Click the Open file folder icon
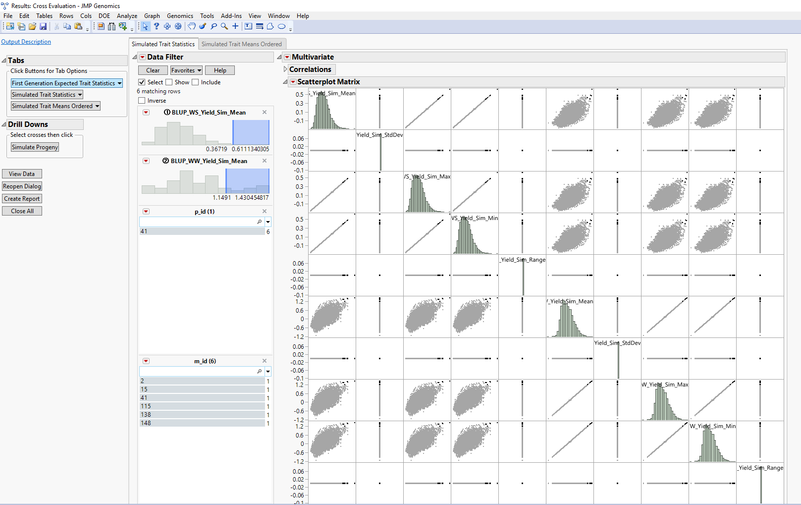The width and height of the screenshot is (801, 505). pos(32,26)
